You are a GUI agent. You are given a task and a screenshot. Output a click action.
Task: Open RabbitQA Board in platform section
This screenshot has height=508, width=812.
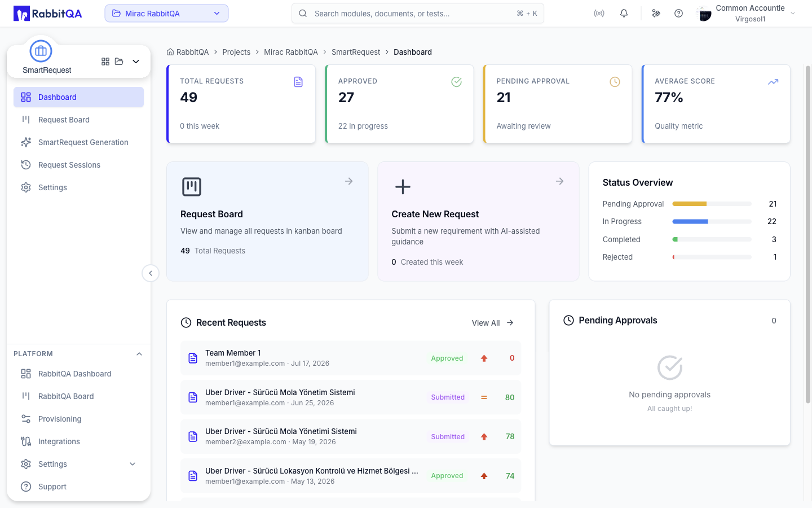point(78,396)
